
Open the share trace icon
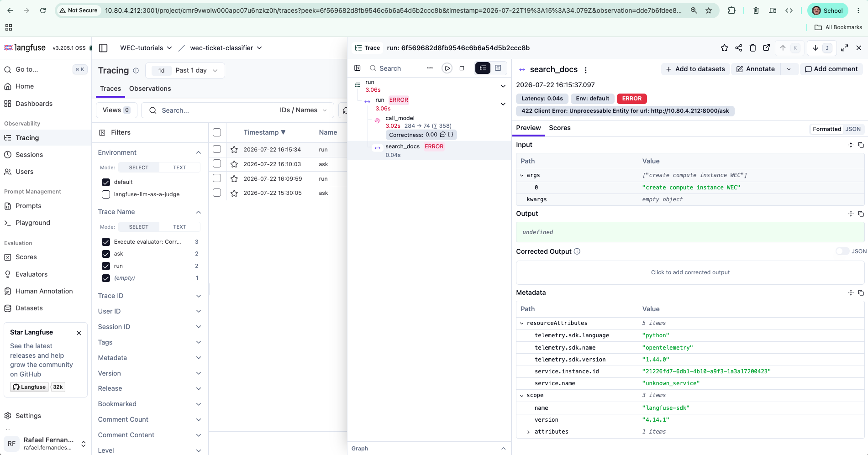(x=738, y=48)
